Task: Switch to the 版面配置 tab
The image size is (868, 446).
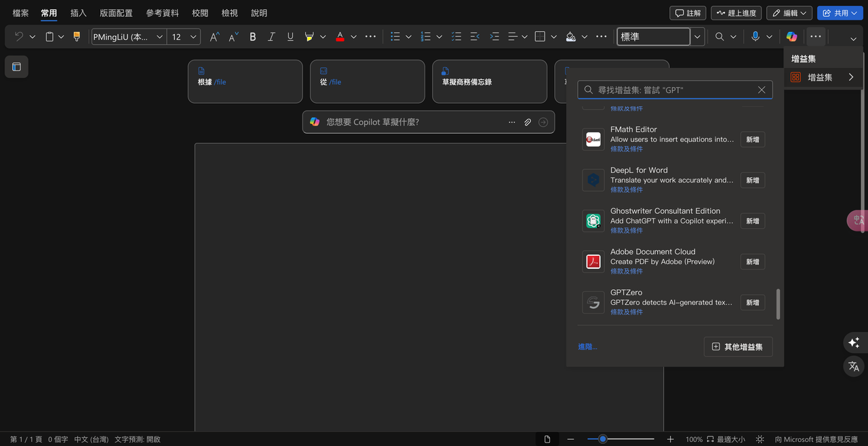Action: (116, 13)
